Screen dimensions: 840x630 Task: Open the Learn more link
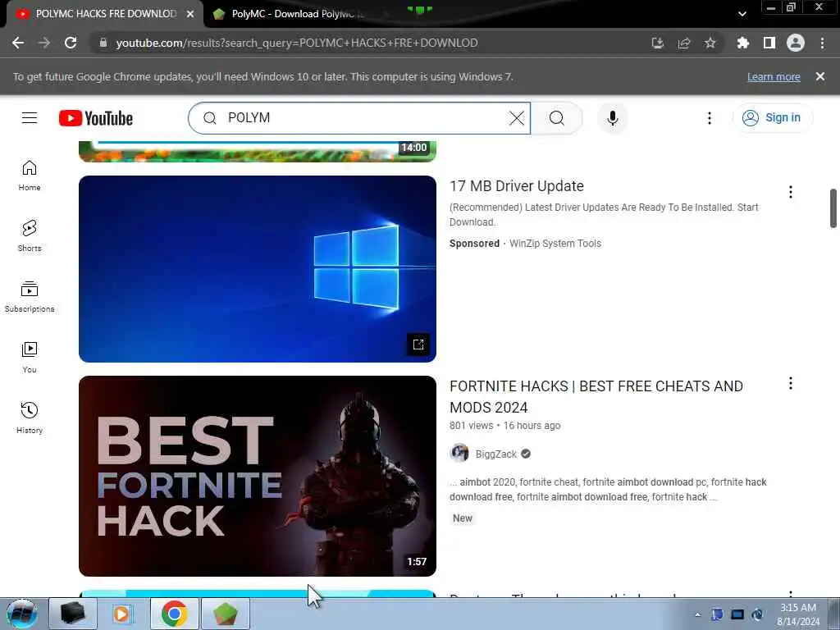774,76
